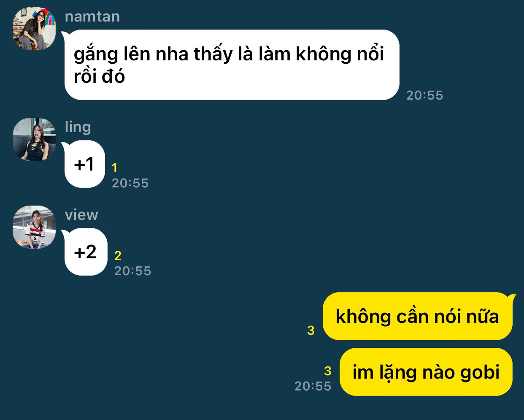Select the 'im lặng nào gobi' bubble

click(426, 372)
